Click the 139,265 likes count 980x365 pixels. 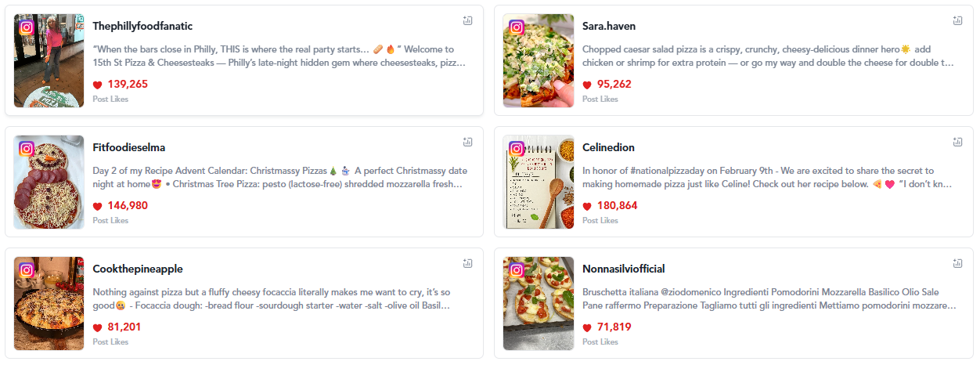[121, 84]
